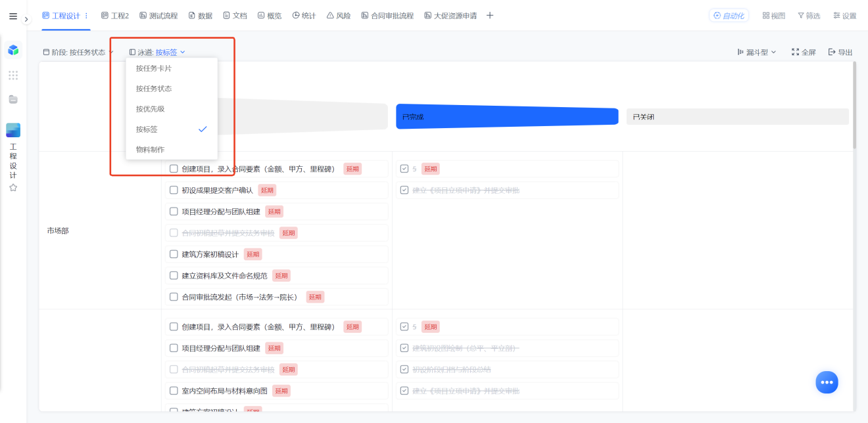This screenshot has width=868, height=423.
Task: Choose the checked 按标签 menu option
Action: [172, 129]
